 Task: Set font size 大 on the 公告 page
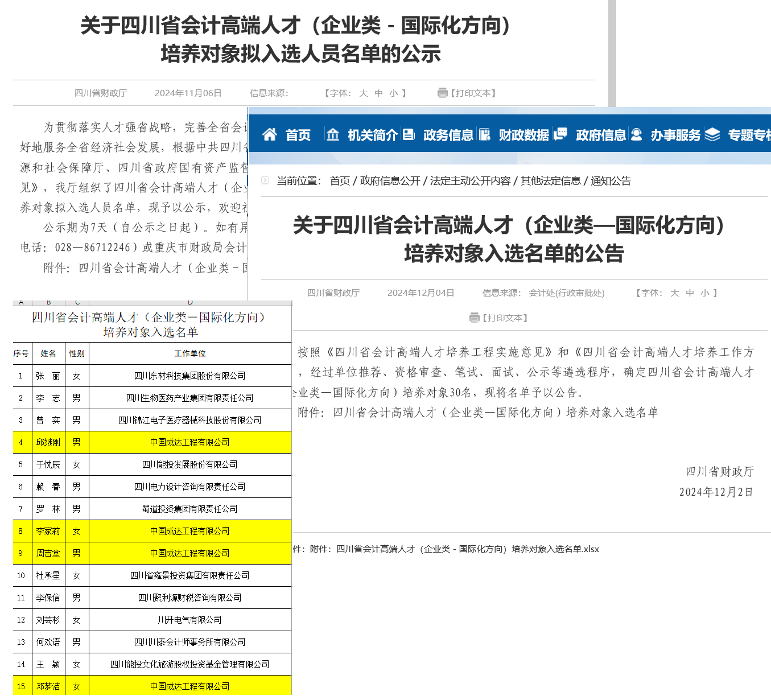coord(675,293)
